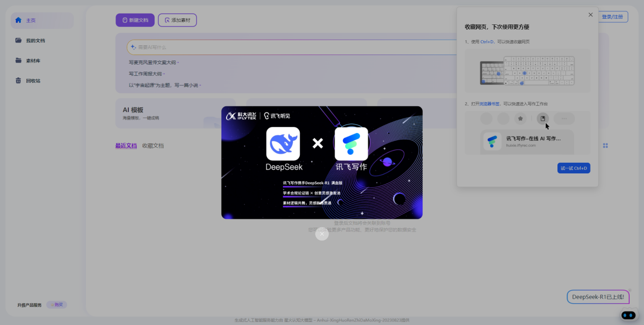The width and height of the screenshot is (644, 325).
Task: Open the robot assistant icon
Action: point(629,315)
